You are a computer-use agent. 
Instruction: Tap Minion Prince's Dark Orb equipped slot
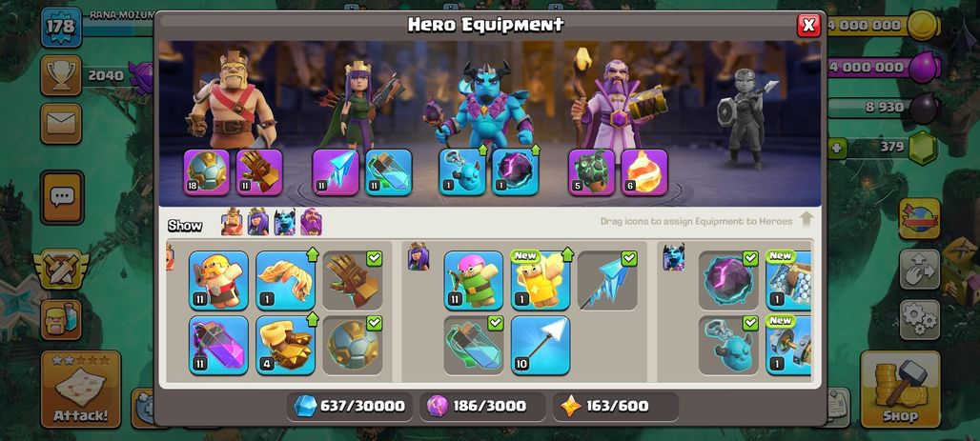[x=515, y=172]
